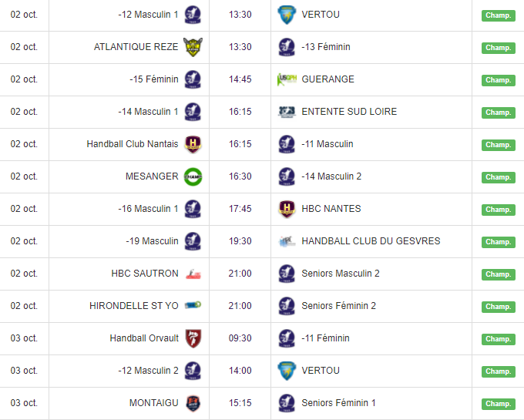Click the Champ. badge for Guerande match

[x=498, y=80]
